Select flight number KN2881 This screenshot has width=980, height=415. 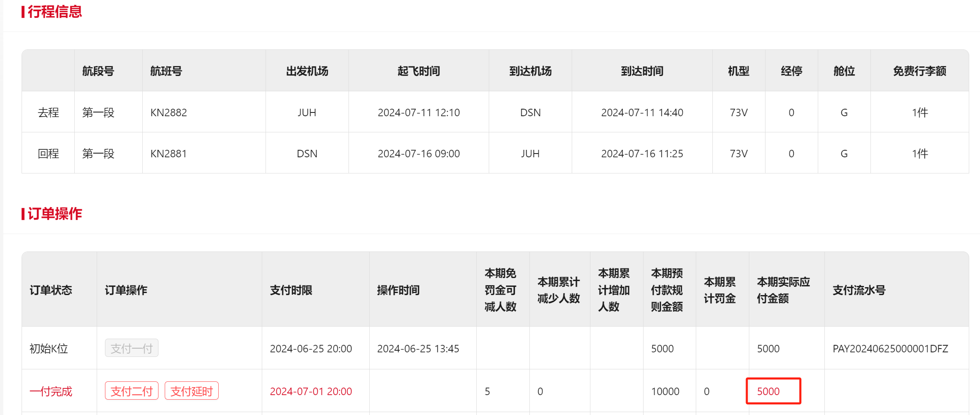(168, 154)
